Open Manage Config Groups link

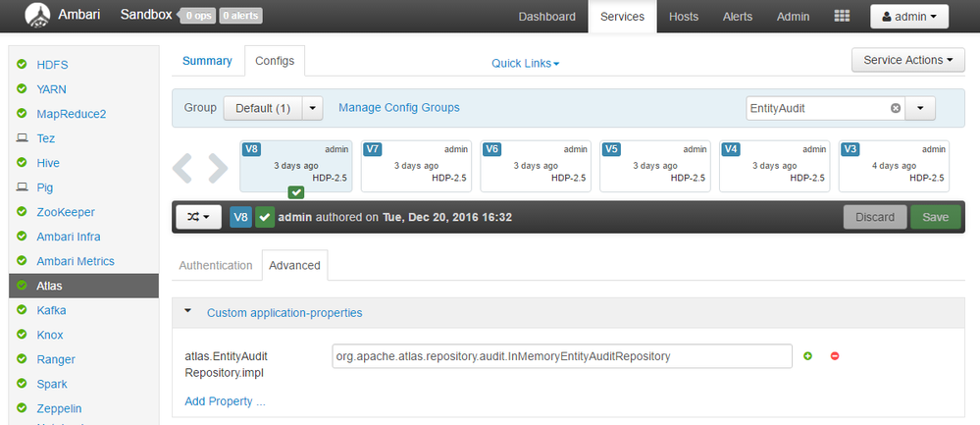[398, 108]
